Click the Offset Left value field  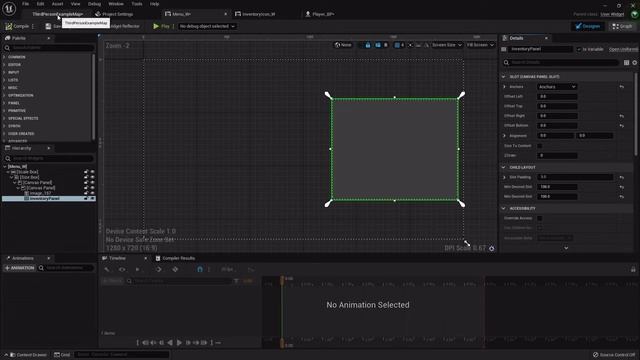(557, 97)
